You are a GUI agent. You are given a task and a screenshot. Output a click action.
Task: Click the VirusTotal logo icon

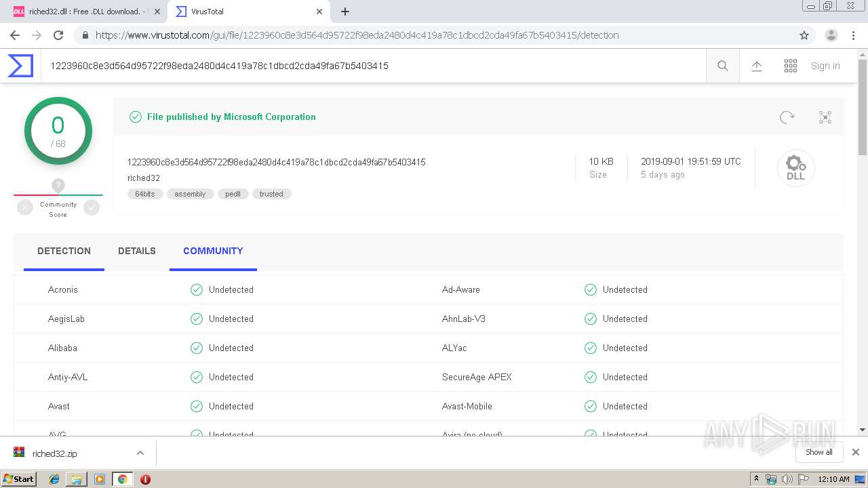click(20, 66)
